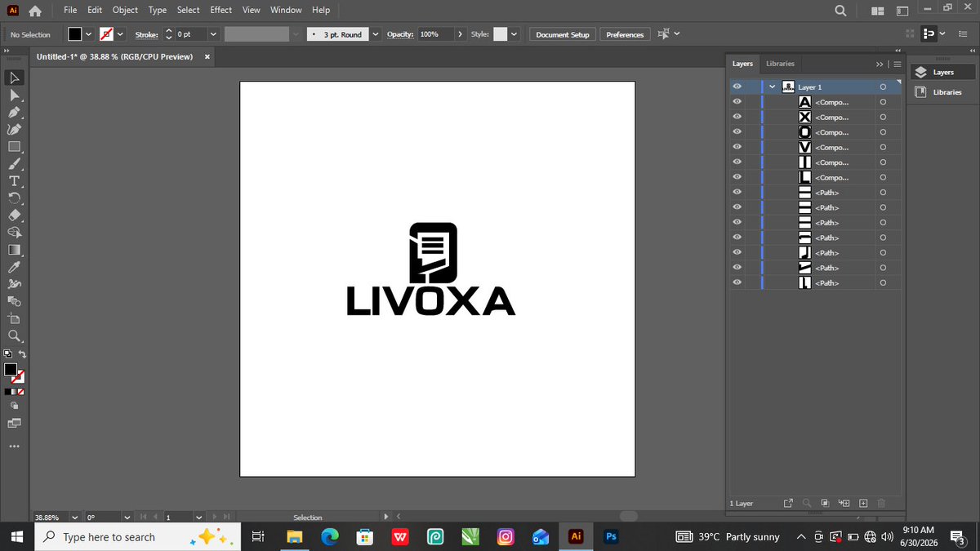Open the Effect menu
This screenshot has width=980, height=551.
[x=220, y=10]
